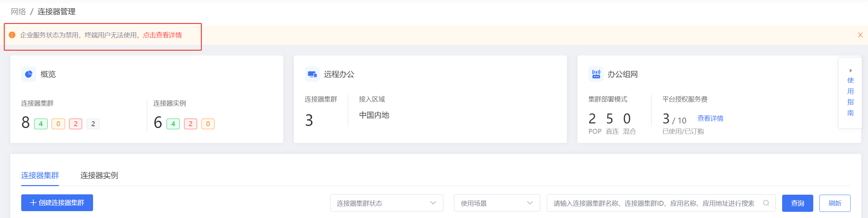Collapse the usage guide arrow icon
Viewport: 868px width, 218px height.
(x=851, y=71)
